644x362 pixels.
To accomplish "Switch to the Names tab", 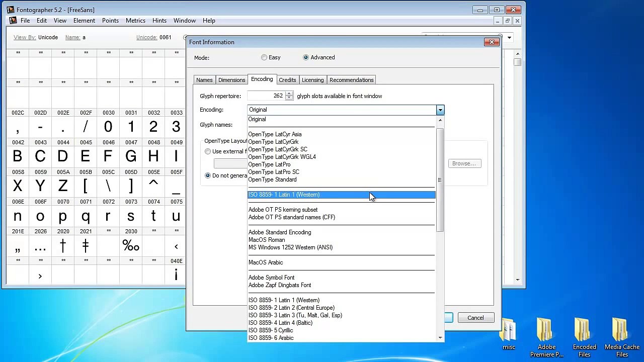I will tap(204, 80).
